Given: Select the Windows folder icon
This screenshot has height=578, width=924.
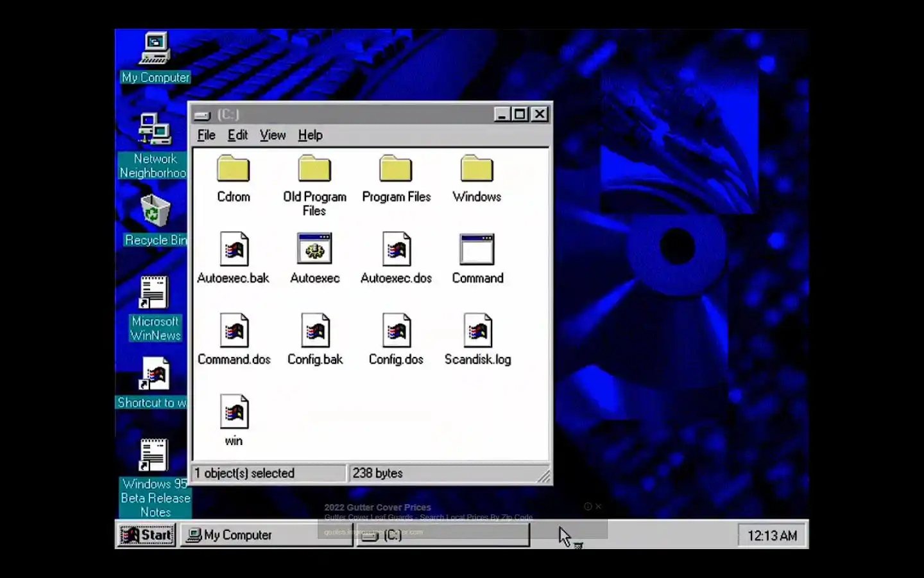Looking at the screenshot, I should (x=477, y=169).
